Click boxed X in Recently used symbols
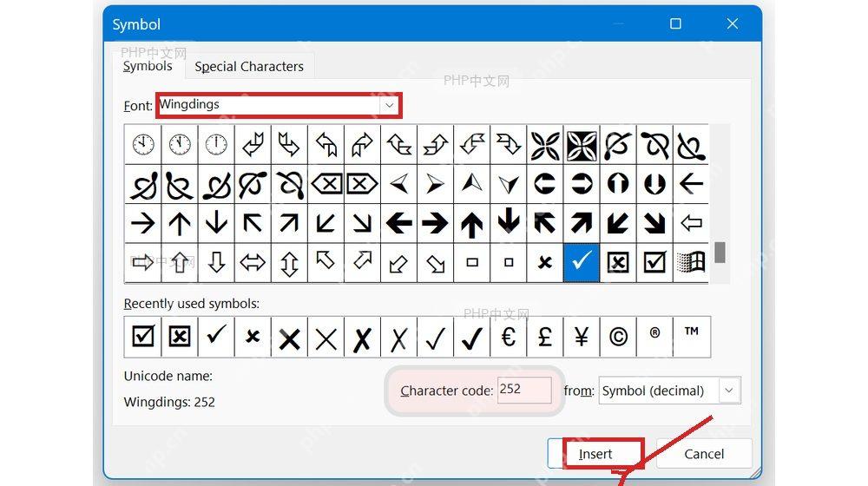Screen dimensions: 868x486 tap(180, 337)
